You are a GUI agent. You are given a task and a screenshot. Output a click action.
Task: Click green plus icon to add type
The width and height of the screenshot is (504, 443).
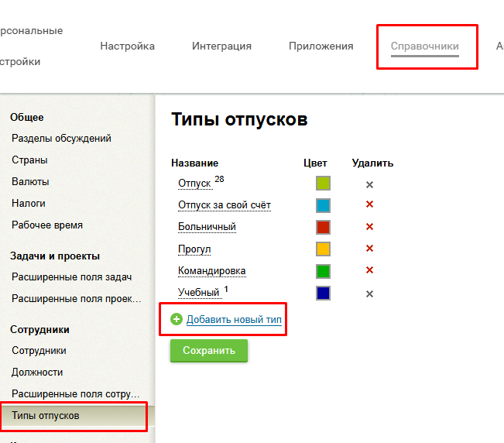click(177, 320)
